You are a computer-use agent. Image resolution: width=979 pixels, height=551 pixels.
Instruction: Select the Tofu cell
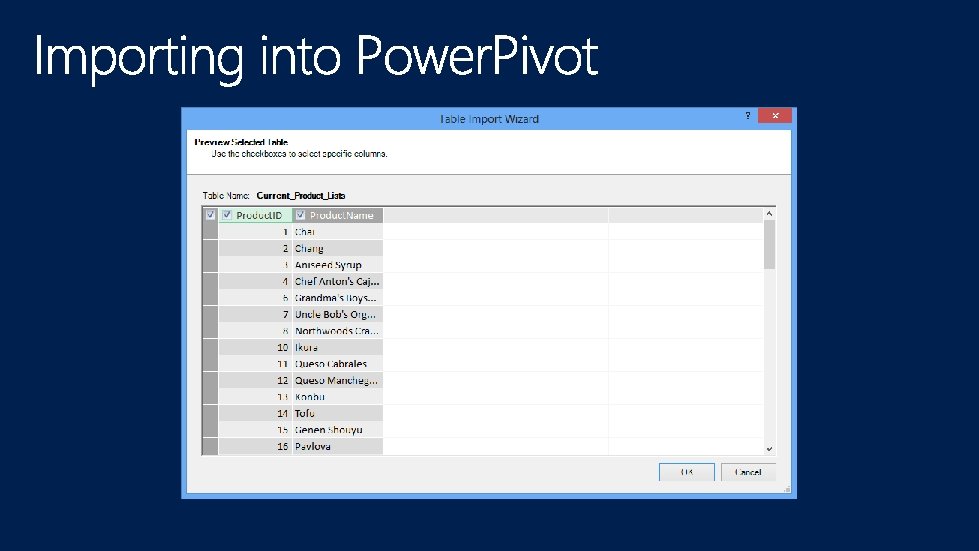pyautogui.click(x=338, y=413)
